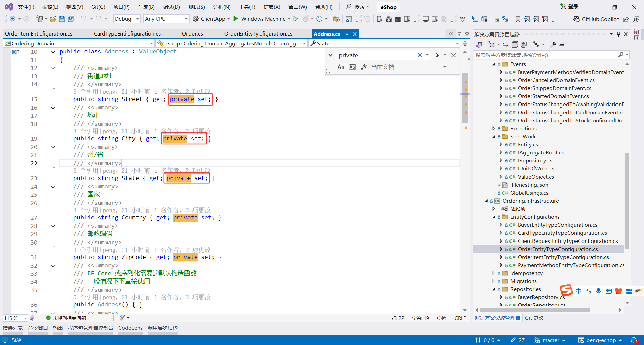This screenshot has width=644, height=345.
Task: Open the Git(G) menu
Action: (98, 7)
